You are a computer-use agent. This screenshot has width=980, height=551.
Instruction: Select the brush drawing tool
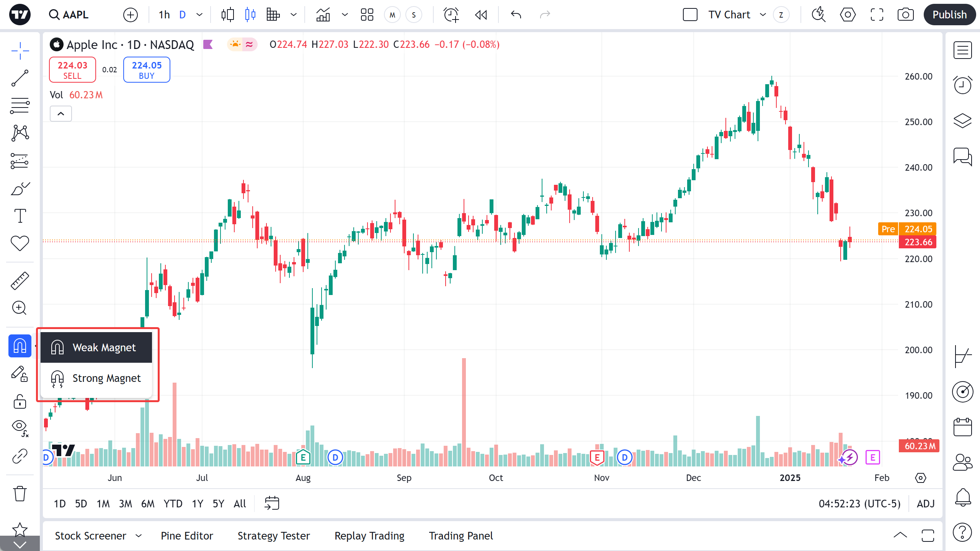click(20, 188)
